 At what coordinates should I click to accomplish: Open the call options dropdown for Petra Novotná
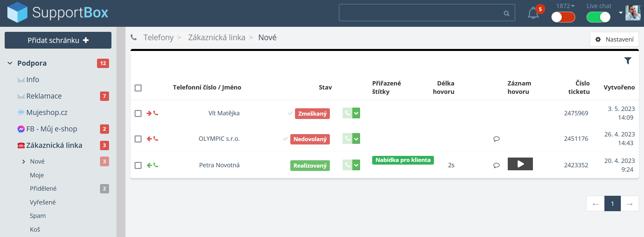(356, 165)
